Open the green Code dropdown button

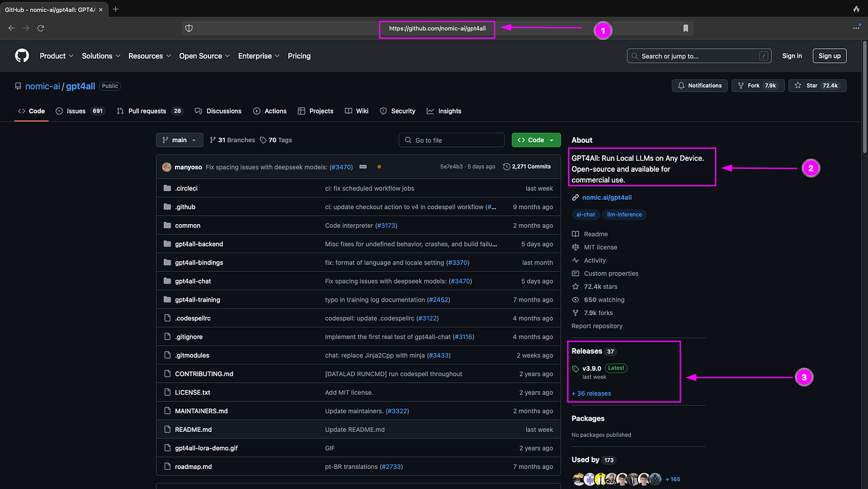[536, 140]
